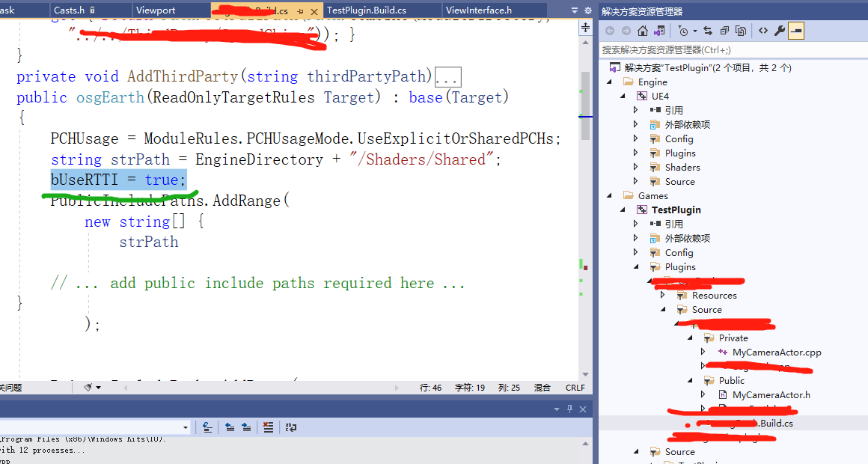Collapse the TestPlugin project node
The image size is (868, 464).
point(623,210)
